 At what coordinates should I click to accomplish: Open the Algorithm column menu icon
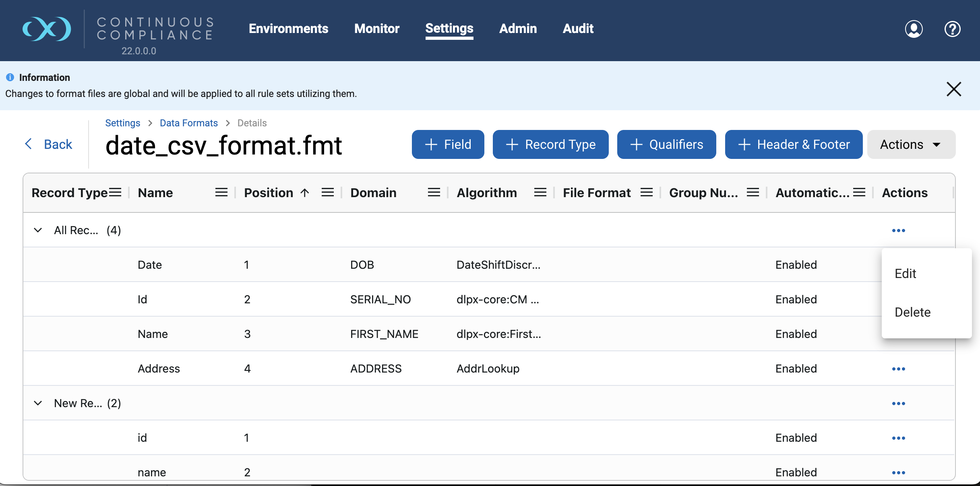tap(540, 193)
